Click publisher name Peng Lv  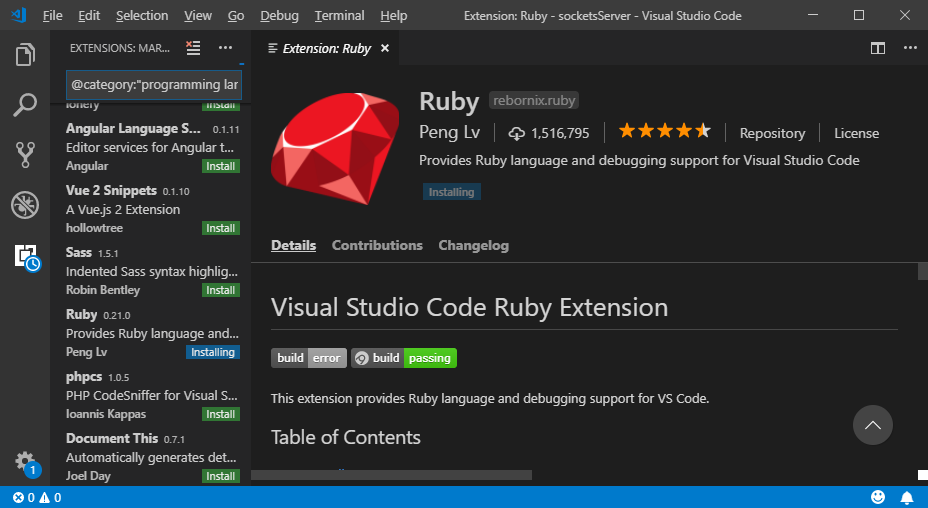tap(449, 132)
